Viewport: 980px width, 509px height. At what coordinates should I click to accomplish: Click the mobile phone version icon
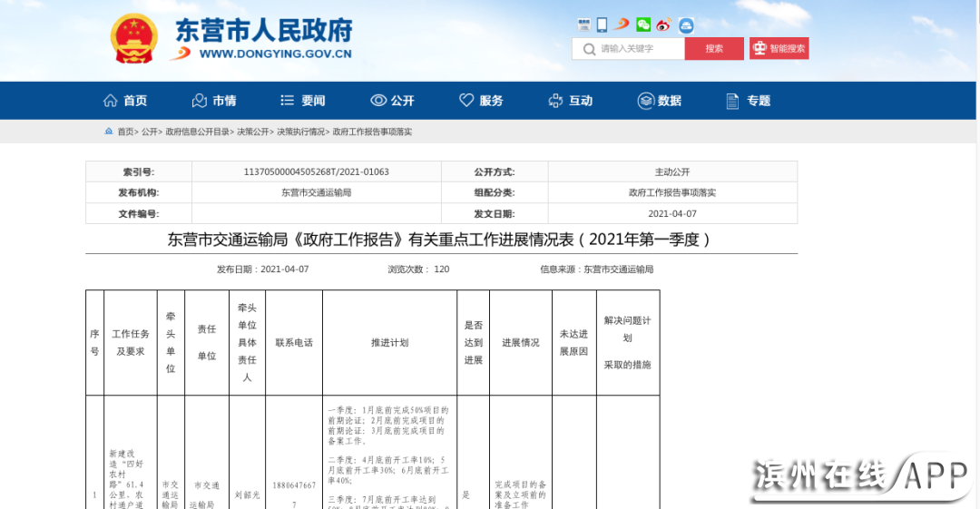click(602, 24)
